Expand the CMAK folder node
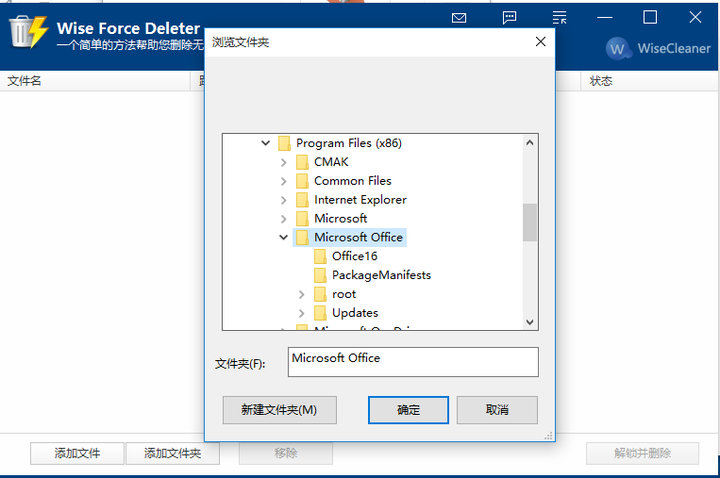Image resolution: width=720 pixels, height=478 pixels. click(x=284, y=162)
